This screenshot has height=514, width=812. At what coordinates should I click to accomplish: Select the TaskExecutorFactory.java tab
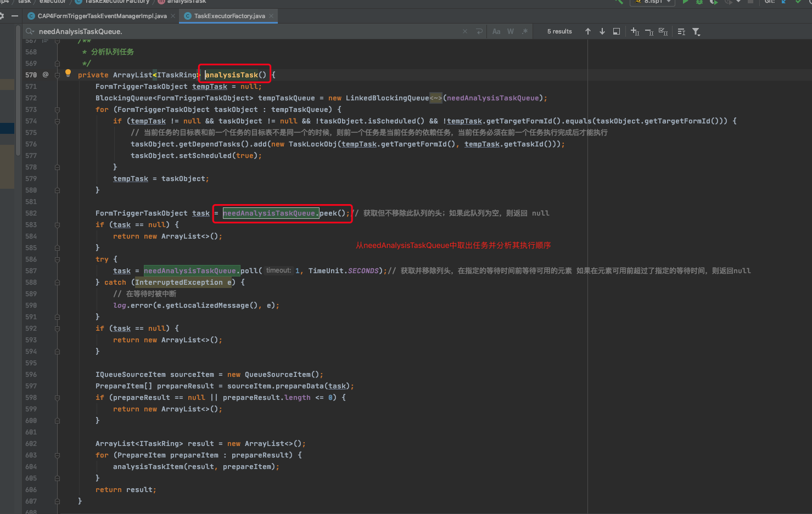(x=229, y=16)
